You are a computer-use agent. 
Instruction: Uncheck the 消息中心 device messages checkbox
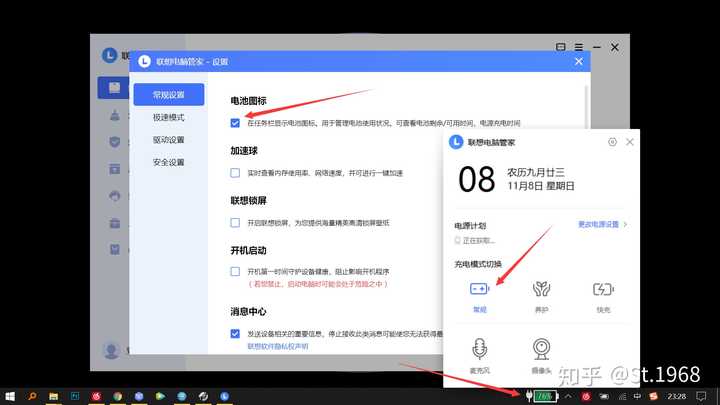coord(235,333)
